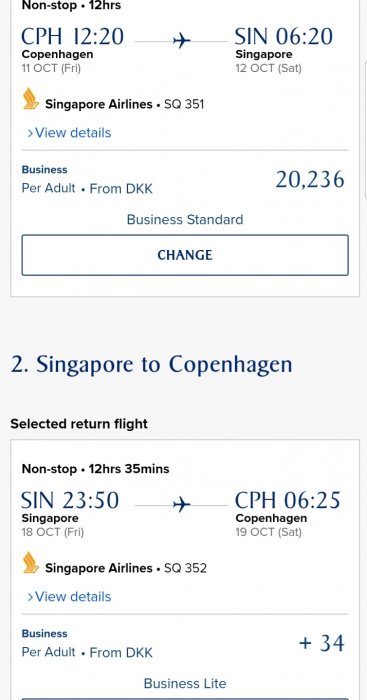Click the Business Lite fare label
This screenshot has height=700, width=367.
185,683
